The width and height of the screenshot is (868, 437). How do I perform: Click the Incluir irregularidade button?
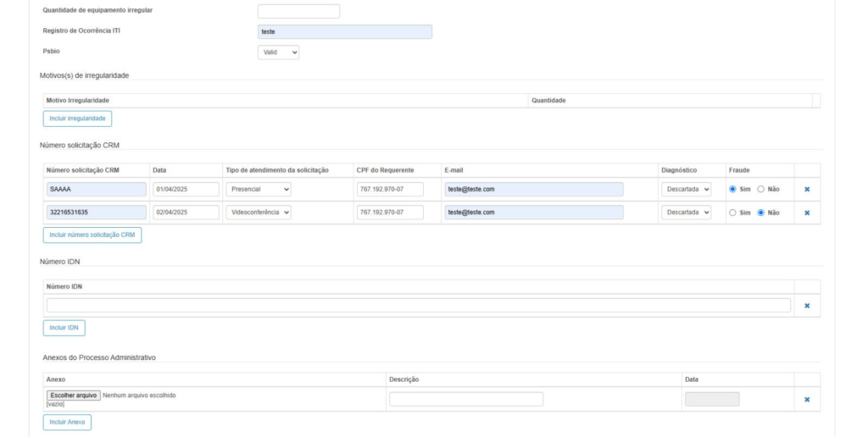pyautogui.click(x=77, y=119)
